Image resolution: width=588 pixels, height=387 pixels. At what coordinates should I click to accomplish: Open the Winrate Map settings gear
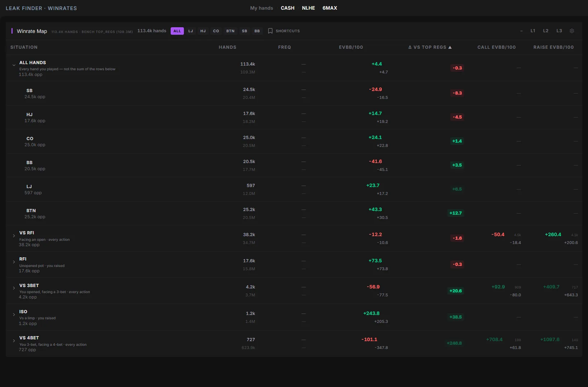(572, 31)
